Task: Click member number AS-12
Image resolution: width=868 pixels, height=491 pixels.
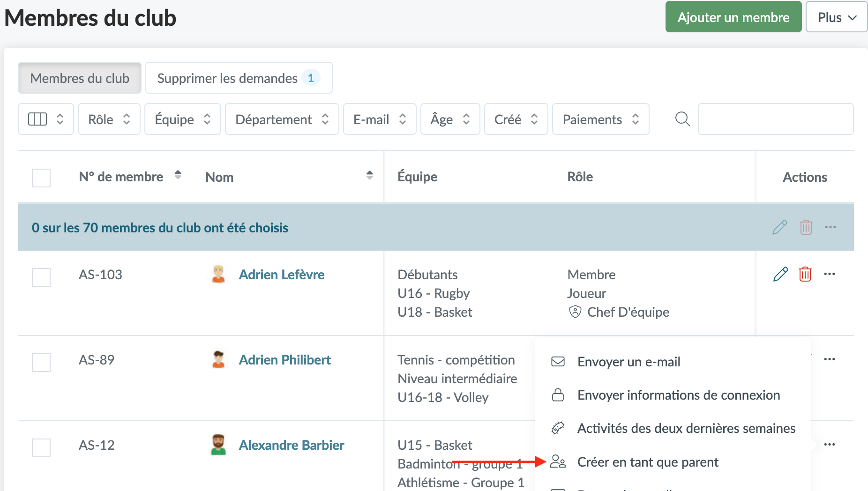Action: click(97, 445)
